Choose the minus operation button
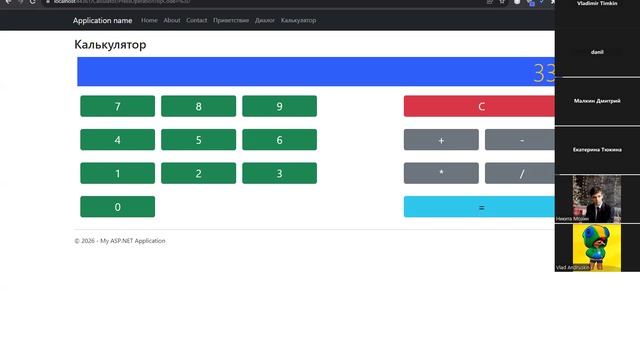Image resolution: width=640 pixels, height=360 pixels. coord(520,140)
